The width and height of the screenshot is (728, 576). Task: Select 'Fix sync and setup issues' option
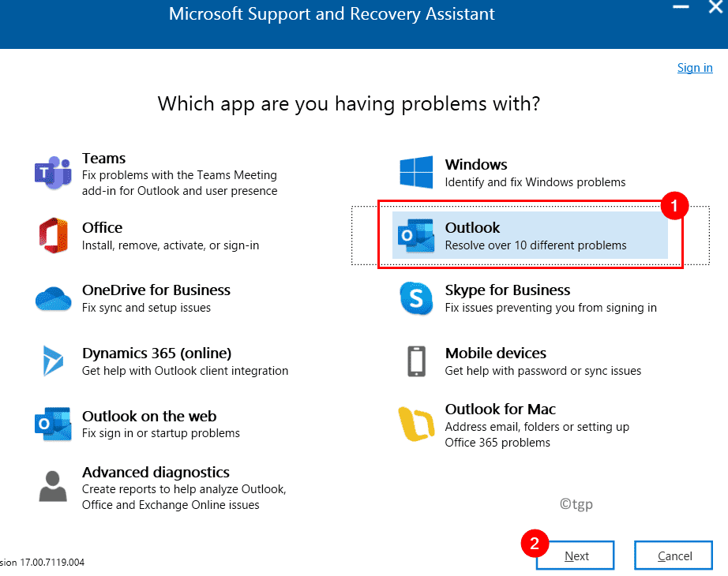pyautogui.click(x=146, y=308)
